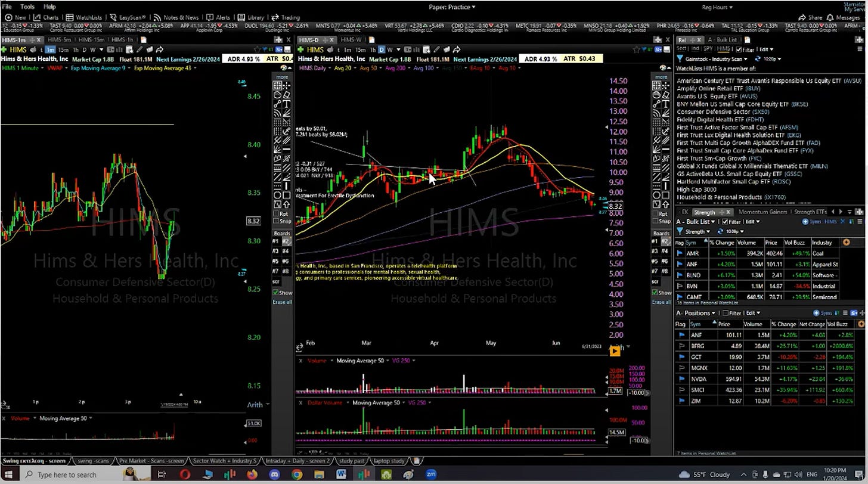Switch to Momentum Gainers tab
The image size is (868, 484).
coord(763,212)
